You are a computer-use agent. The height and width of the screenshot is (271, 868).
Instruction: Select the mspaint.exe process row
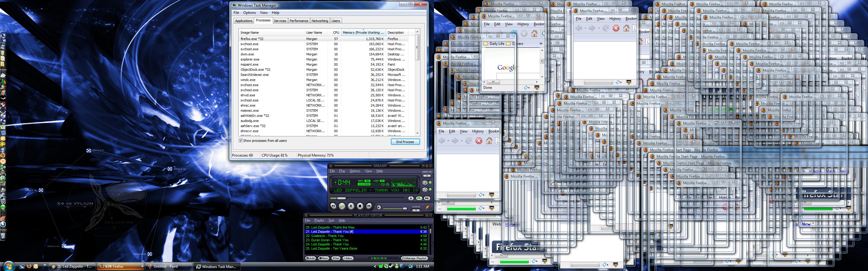(x=323, y=64)
